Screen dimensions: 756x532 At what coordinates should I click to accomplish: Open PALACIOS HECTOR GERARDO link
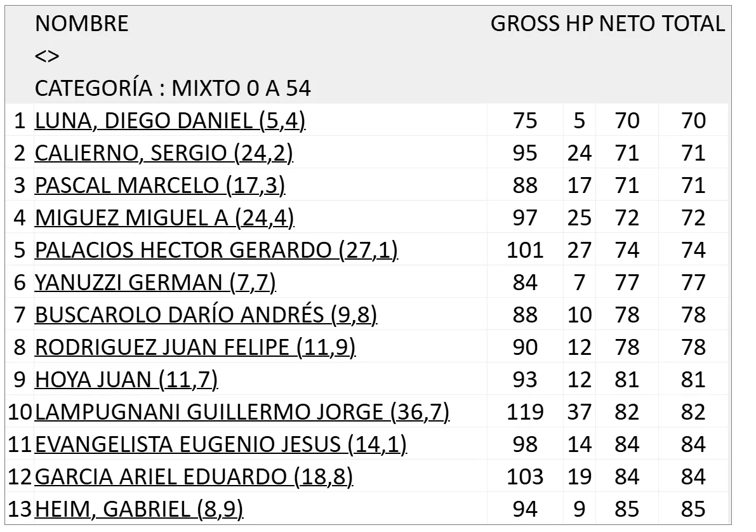[216, 250]
